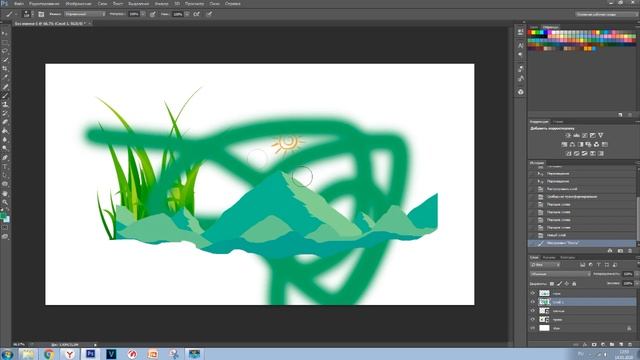Toggle lock image pixels

click(x=560, y=284)
